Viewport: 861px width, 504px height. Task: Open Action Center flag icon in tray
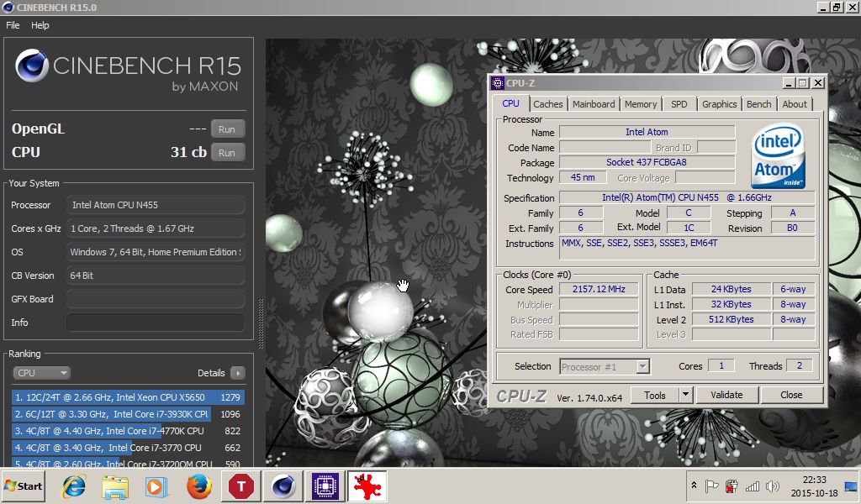click(x=711, y=486)
